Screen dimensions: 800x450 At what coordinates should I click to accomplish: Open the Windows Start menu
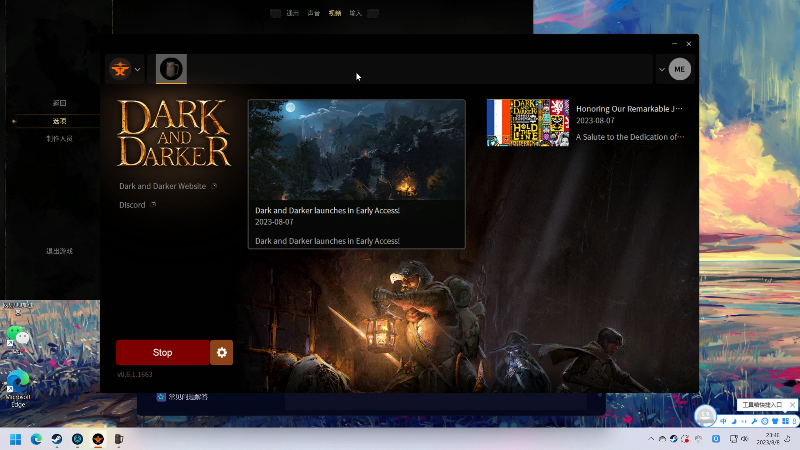coord(15,439)
